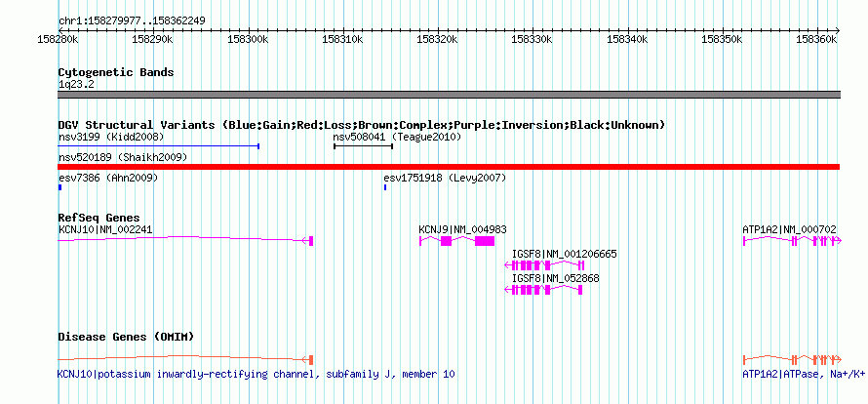Open gene label KCNJ9|NM_004983

[x=462, y=229]
